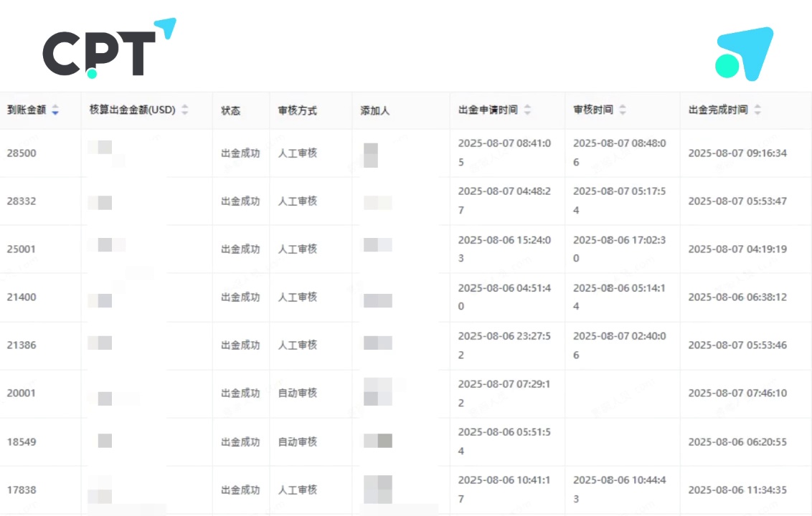Click 自动审核 in the 20001 row
Viewport: 812px width, 516px height.
pyautogui.click(x=297, y=393)
